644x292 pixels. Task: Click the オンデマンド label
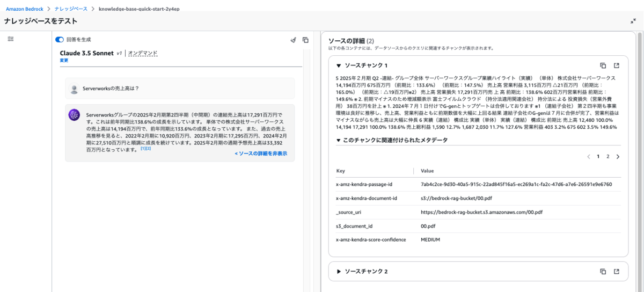click(143, 53)
